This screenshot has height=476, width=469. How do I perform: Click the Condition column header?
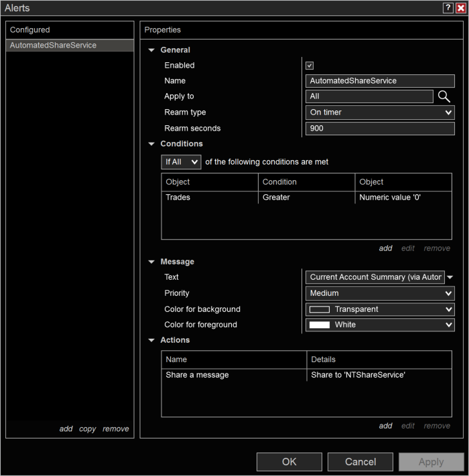coord(306,182)
